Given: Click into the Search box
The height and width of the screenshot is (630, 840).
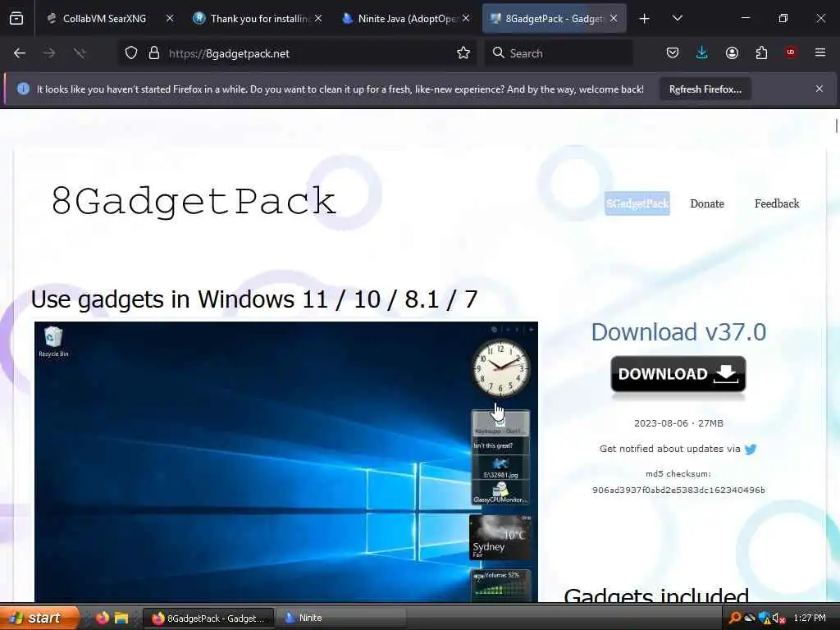Looking at the screenshot, I should click(559, 53).
